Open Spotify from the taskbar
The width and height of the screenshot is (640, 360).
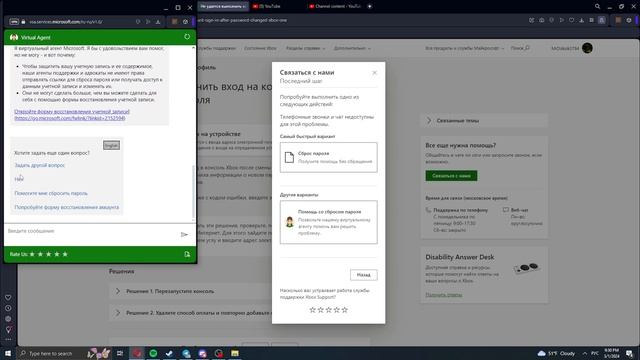point(153,353)
